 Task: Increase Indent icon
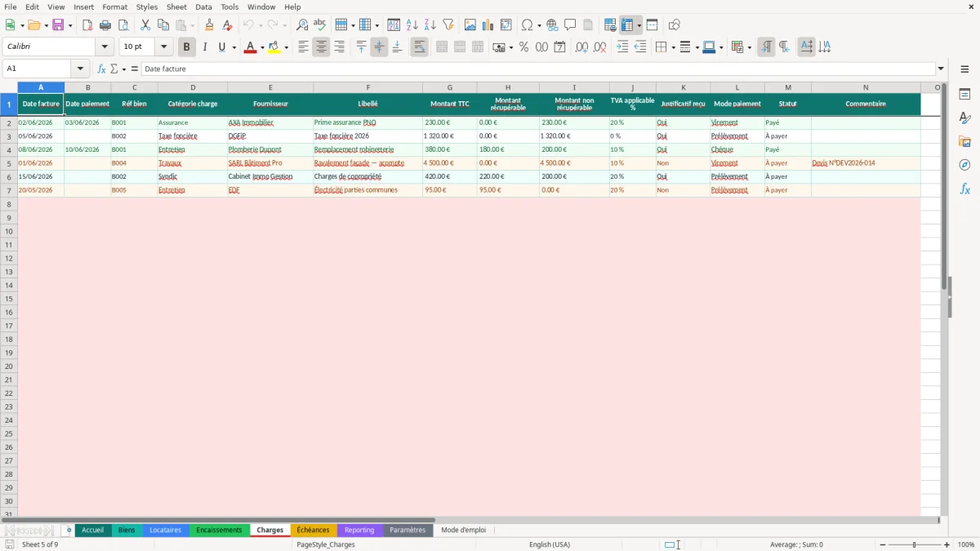(622, 47)
